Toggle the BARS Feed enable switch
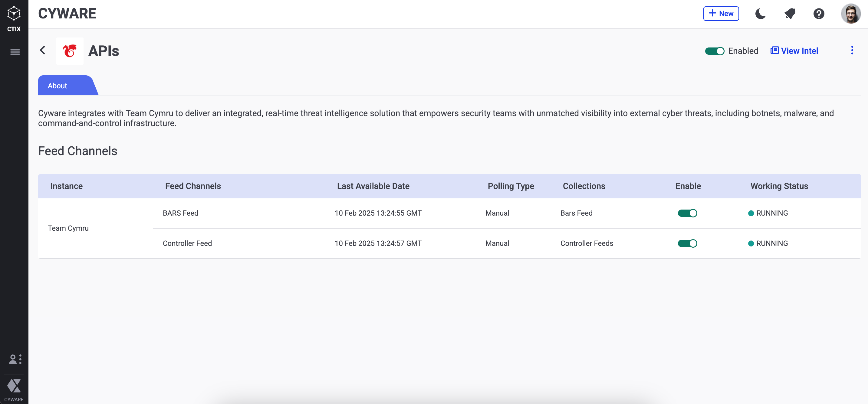The width and height of the screenshot is (868, 404). tap(687, 213)
